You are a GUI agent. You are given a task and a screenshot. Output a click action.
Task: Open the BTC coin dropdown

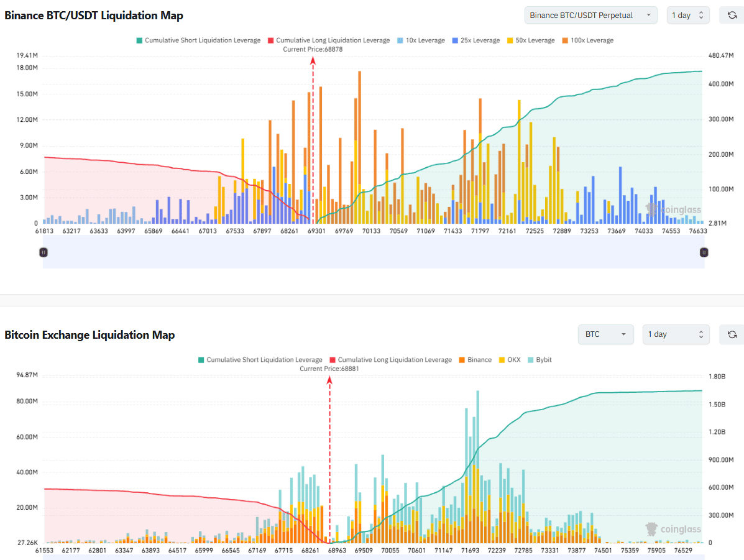[x=605, y=334]
